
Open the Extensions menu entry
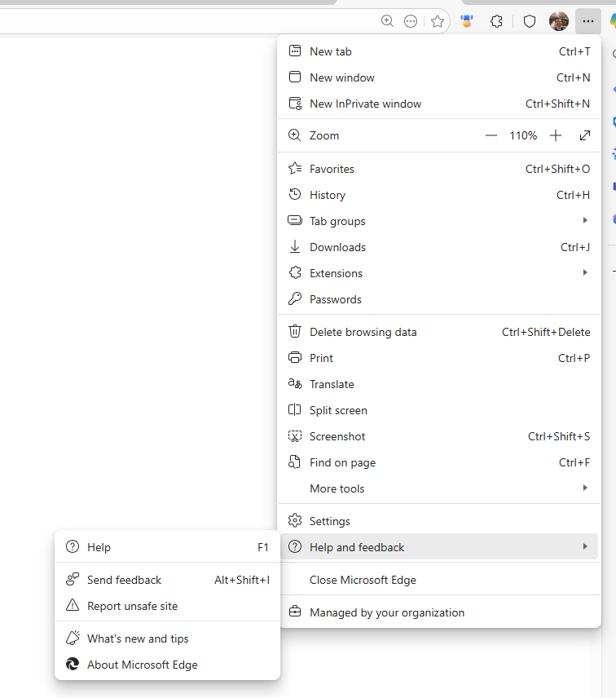(439, 273)
